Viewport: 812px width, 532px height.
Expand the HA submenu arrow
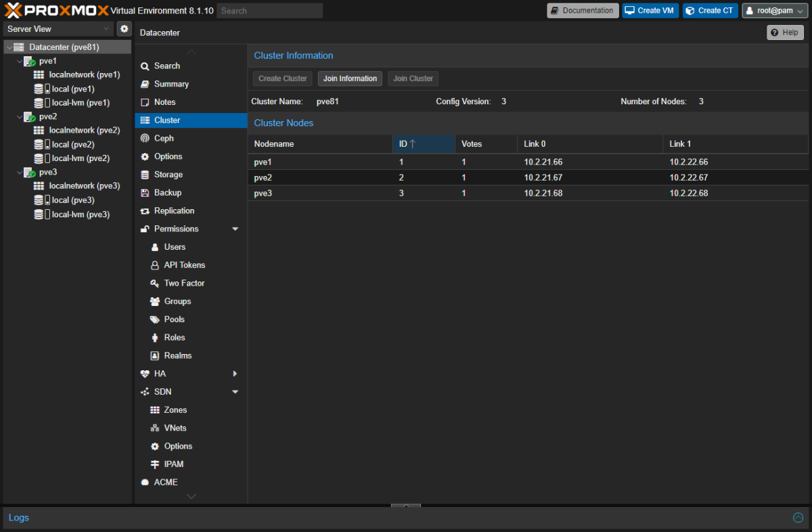pos(235,374)
